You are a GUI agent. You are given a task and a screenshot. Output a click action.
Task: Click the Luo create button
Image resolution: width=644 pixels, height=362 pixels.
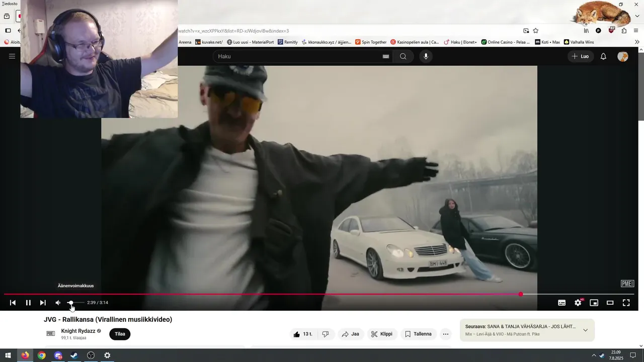(580, 56)
